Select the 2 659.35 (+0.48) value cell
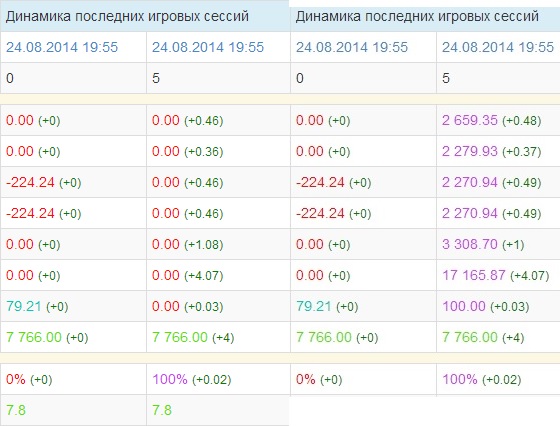The width and height of the screenshot is (560, 426). coord(498,120)
